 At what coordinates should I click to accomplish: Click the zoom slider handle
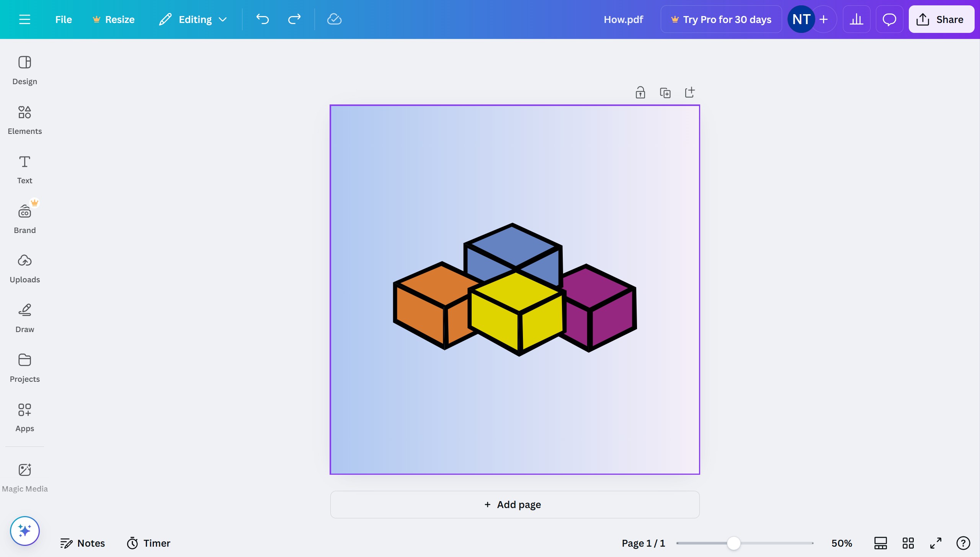pos(733,543)
